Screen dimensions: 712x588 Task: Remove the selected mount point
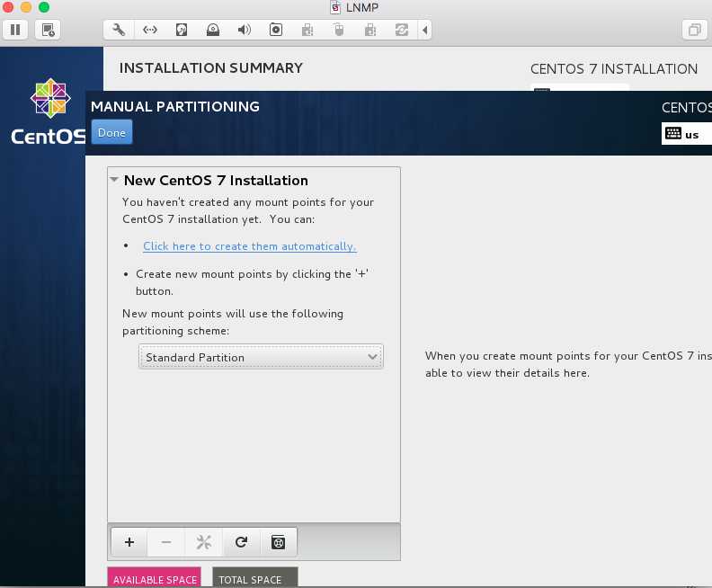coord(166,541)
